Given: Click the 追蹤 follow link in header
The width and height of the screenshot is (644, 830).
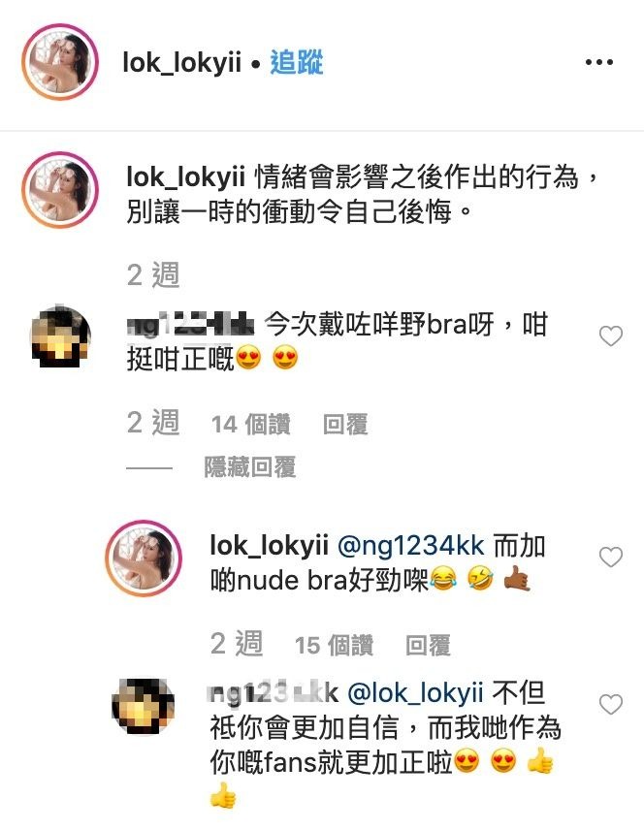Looking at the screenshot, I should [x=297, y=62].
